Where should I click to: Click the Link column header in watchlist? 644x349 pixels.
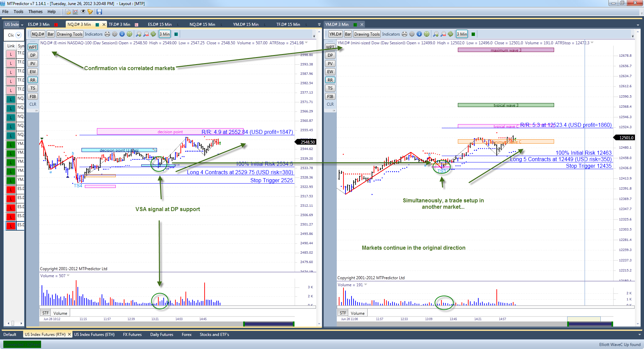(11, 46)
